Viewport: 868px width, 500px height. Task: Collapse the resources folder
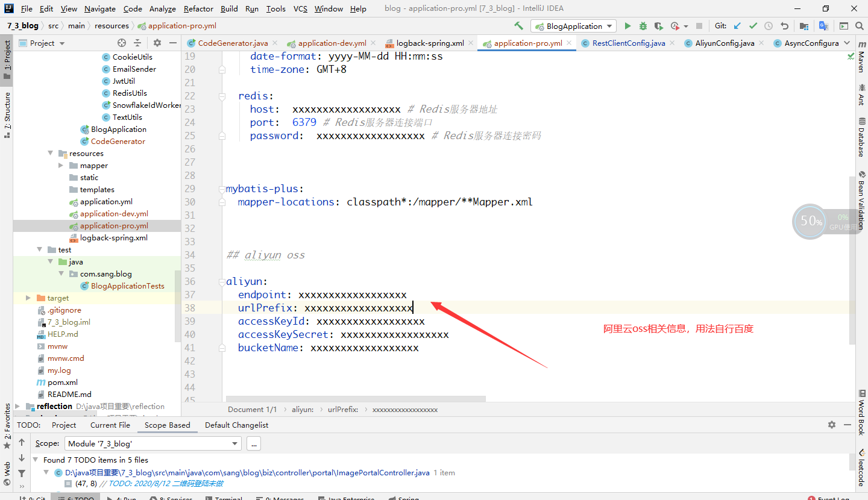coord(51,153)
